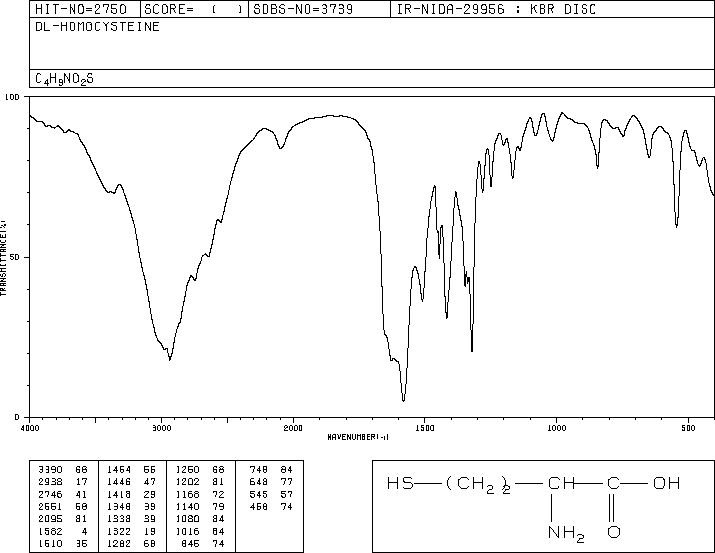Click the HS group in the structure

coord(400,483)
